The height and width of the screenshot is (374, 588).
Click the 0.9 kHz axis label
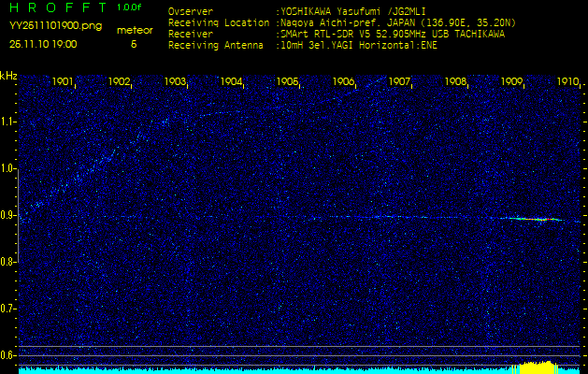8,216
